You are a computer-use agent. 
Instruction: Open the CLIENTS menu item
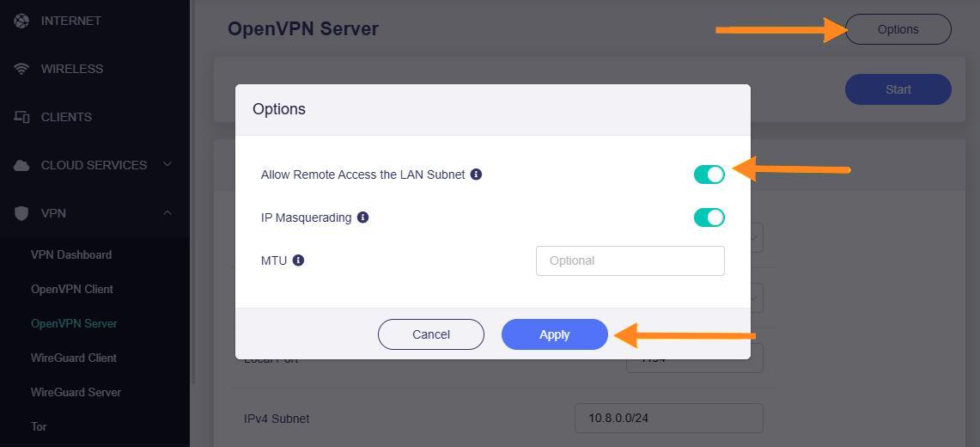(66, 117)
